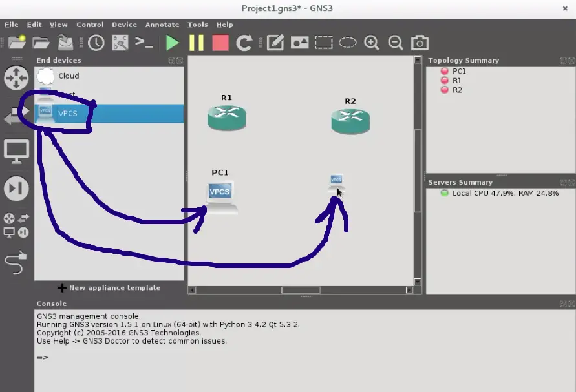Float the Servers Summary panel
Screen dimensions: 576x392
563,182
